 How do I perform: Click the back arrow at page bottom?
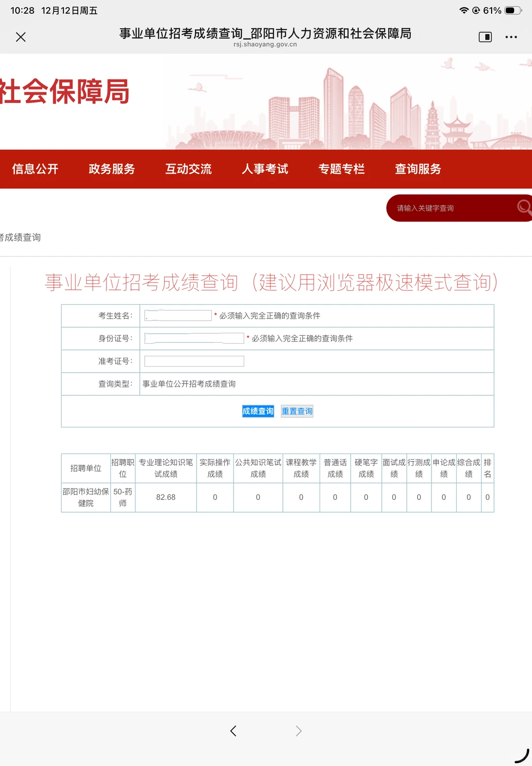pos(233,731)
